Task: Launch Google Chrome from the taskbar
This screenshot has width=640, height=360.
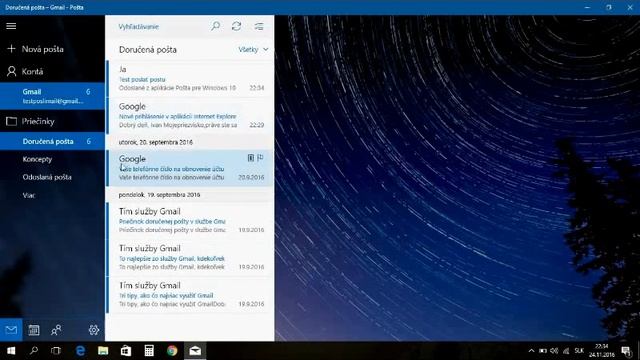Action: 172,351
